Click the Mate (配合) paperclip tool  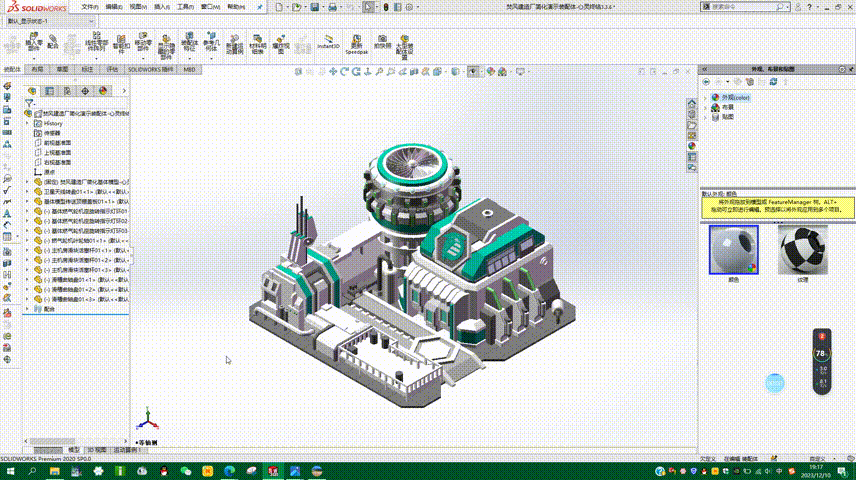[52, 43]
